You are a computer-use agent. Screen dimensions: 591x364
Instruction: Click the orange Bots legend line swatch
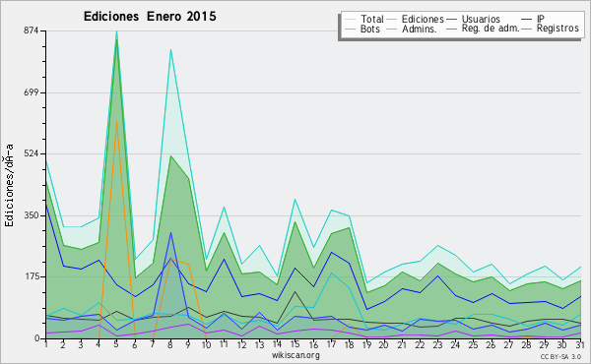[x=351, y=29]
